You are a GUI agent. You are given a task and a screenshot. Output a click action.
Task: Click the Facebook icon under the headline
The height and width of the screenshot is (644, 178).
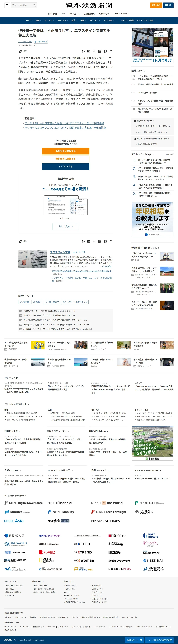click(105, 51)
